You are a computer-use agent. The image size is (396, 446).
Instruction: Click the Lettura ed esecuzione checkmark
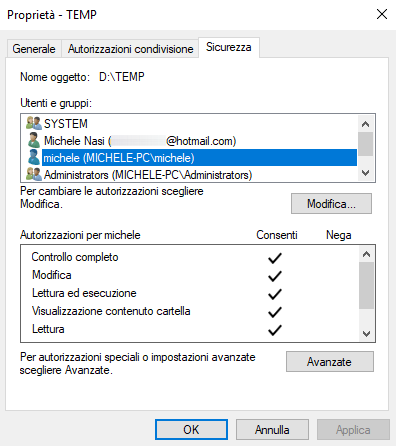point(275,294)
